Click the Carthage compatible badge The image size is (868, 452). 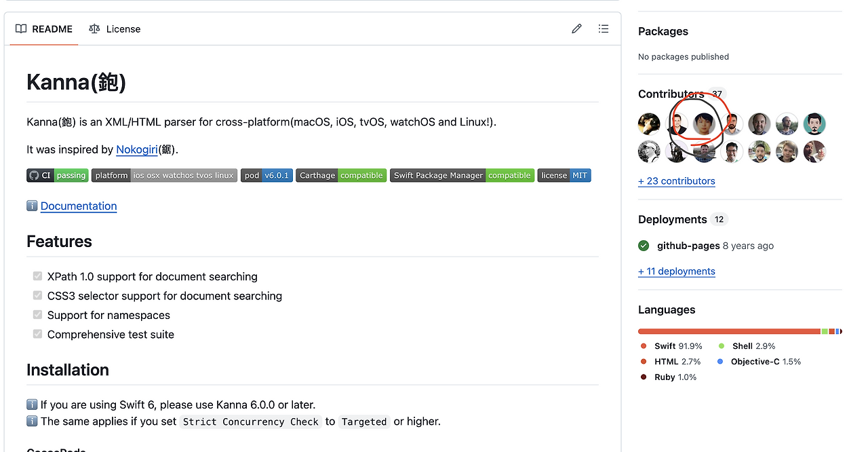[341, 175]
